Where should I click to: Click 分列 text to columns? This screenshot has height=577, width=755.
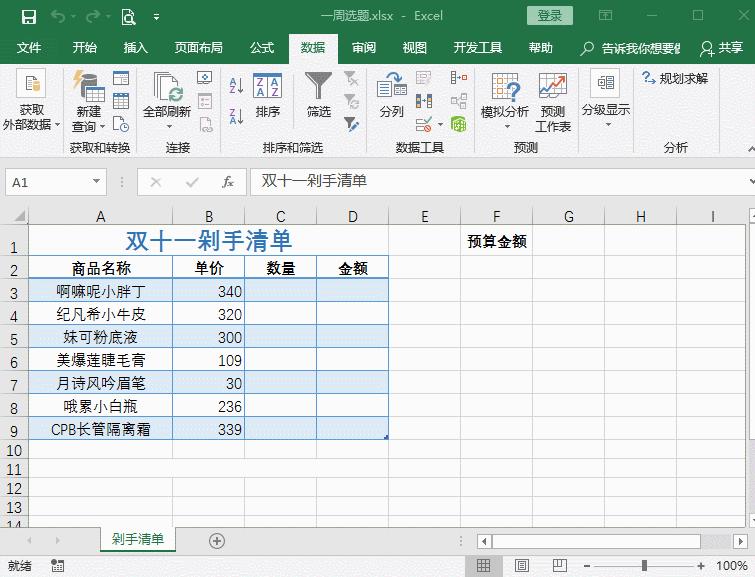[391, 95]
